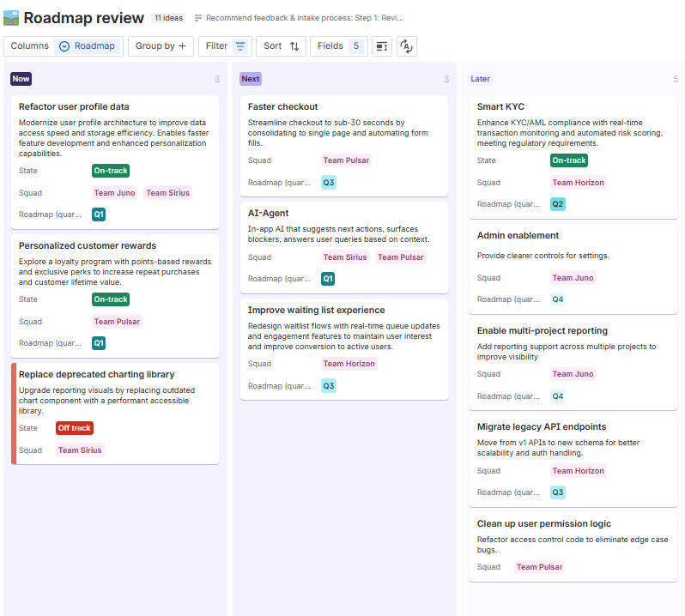Click the Roadmap review landscape icon
685x616 pixels.
(x=12, y=18)
